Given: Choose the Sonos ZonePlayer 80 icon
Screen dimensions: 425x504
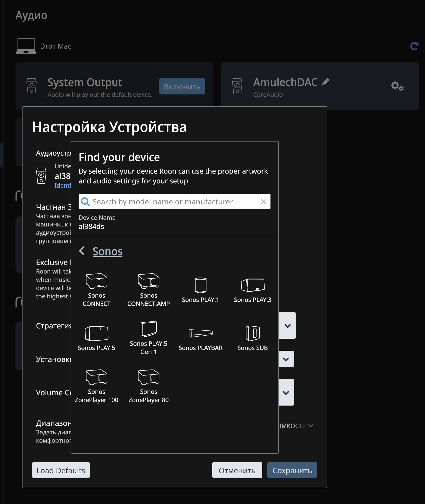Looking at the screenshot, I should (148, 377).
